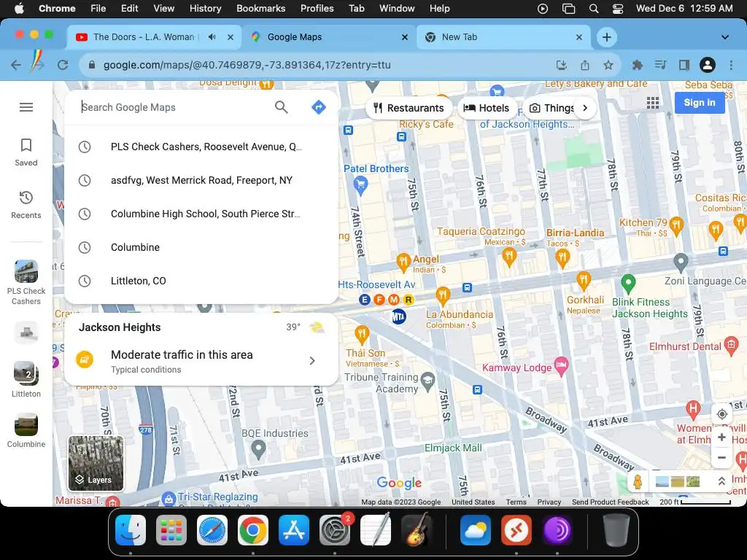This screenshot has width=747, height=560.
Task: Open the Bookmarks menu
Action: tap(260, 9)
